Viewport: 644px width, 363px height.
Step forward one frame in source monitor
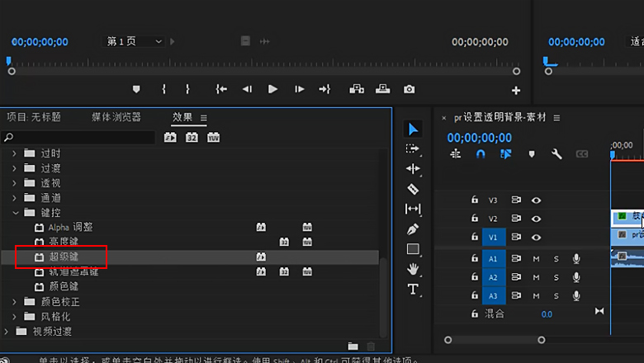click(300, 89)
